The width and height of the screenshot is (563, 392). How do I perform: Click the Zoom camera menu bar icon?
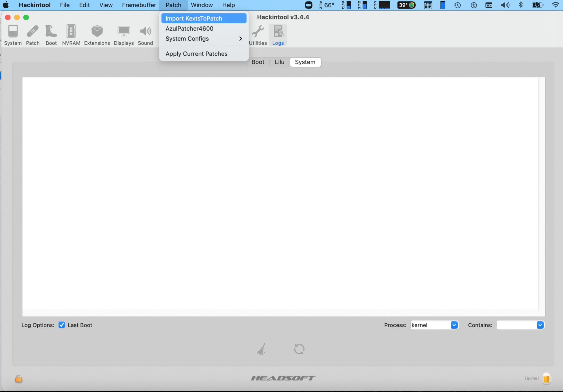[309, 5]
